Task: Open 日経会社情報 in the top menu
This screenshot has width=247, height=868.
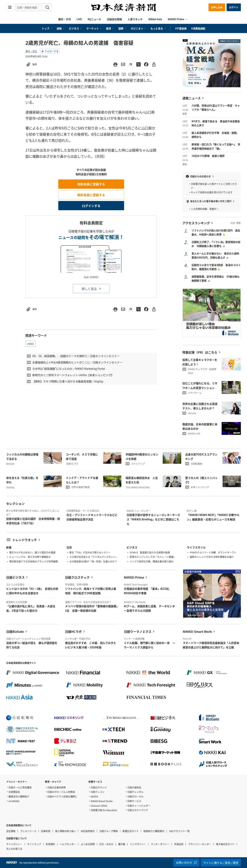Action: [114, 19]
